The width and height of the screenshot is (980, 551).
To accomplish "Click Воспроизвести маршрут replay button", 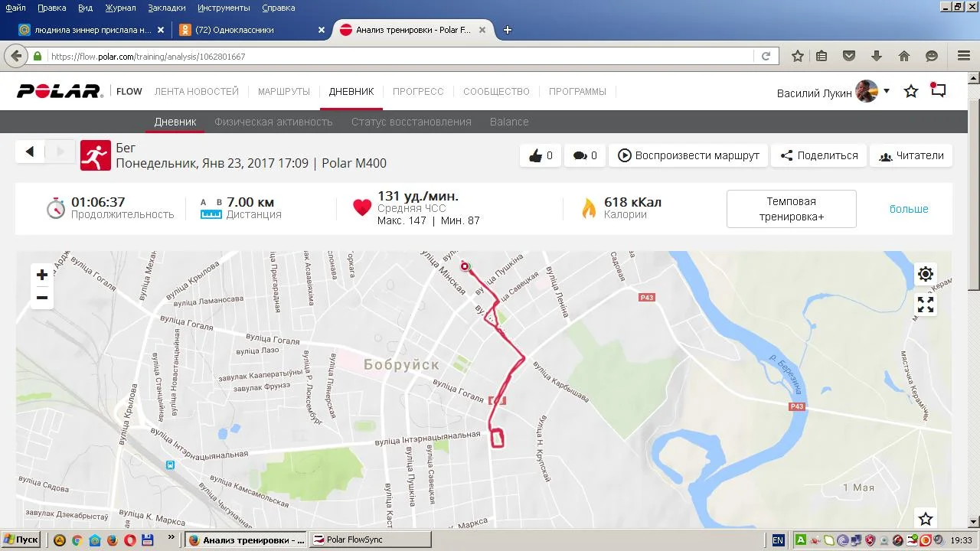I will coord(688,155).
